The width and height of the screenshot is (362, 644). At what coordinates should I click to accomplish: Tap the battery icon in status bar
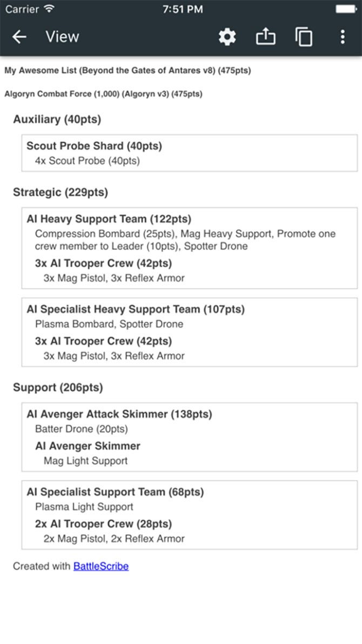click(x=345, y=9)
